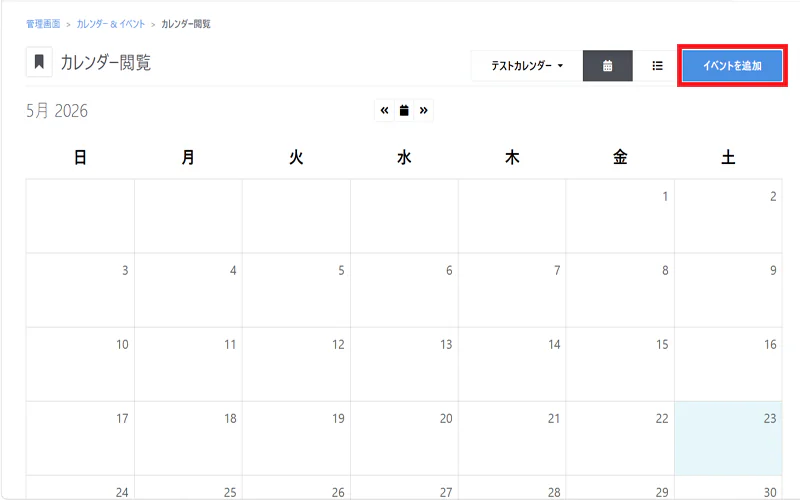Image resolution: width=800 pixels, height=500 pixels.
Task: Click the 5月 2026 month title
Action: (x=57, y=111)
